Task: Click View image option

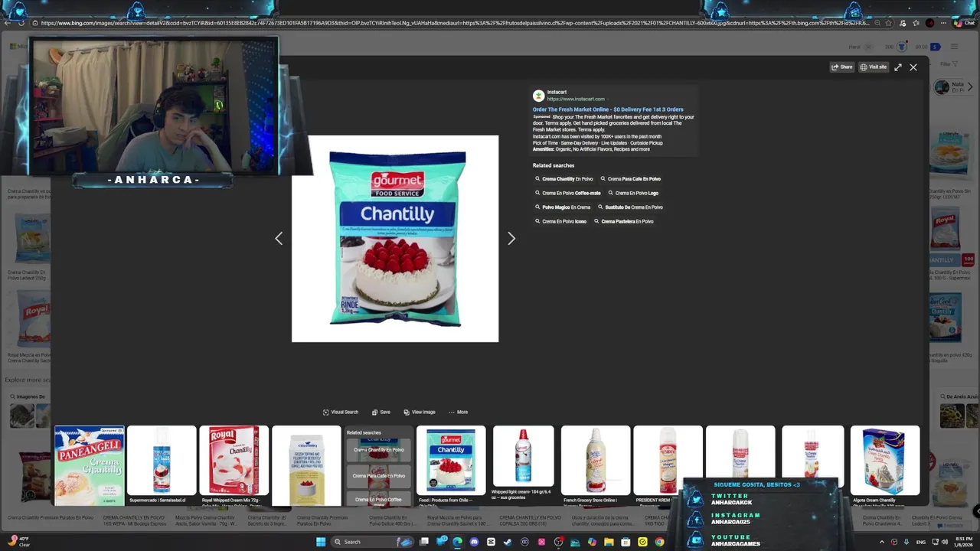Action: click(x=419, y=412)
